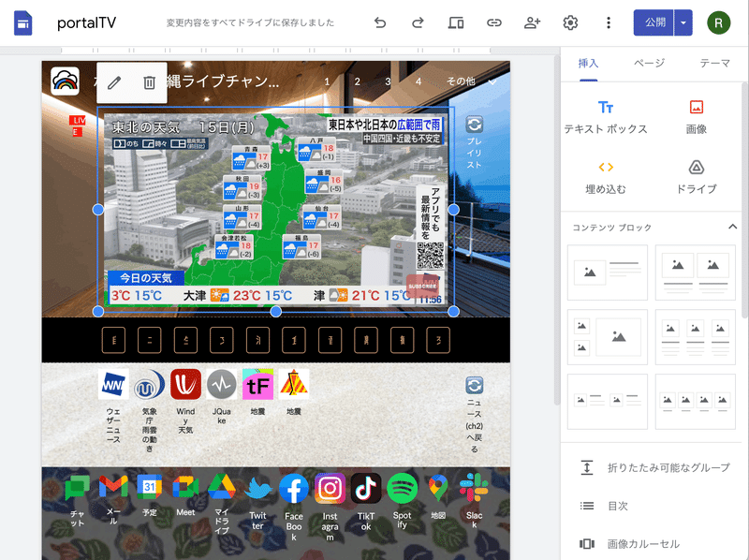
Task: Open the Facebook icon
Action: coord(294,488)
